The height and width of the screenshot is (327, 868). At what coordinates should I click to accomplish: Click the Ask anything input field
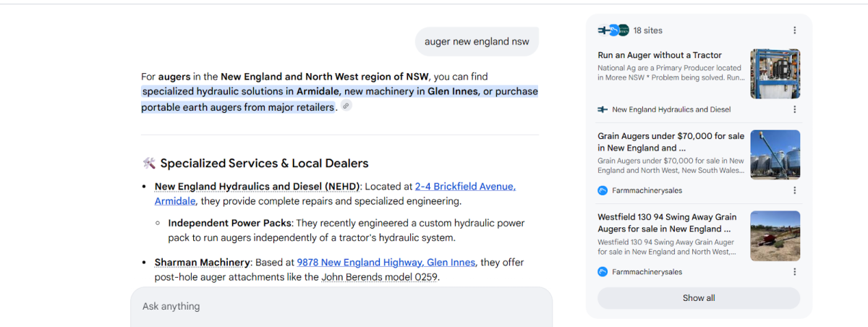click(340, 307)
